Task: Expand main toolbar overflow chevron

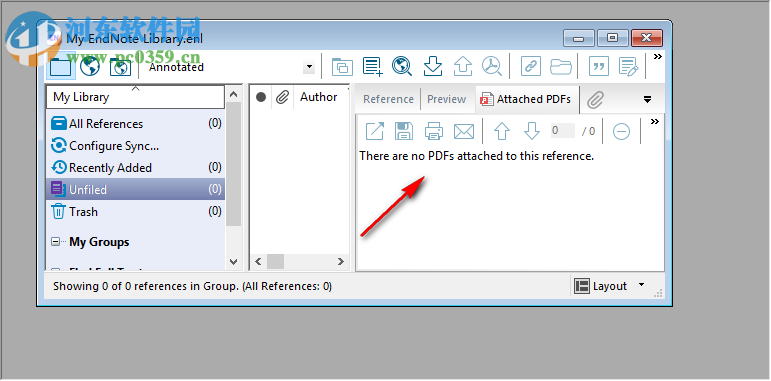Action: pyautogui.click(x=657, y=57)
